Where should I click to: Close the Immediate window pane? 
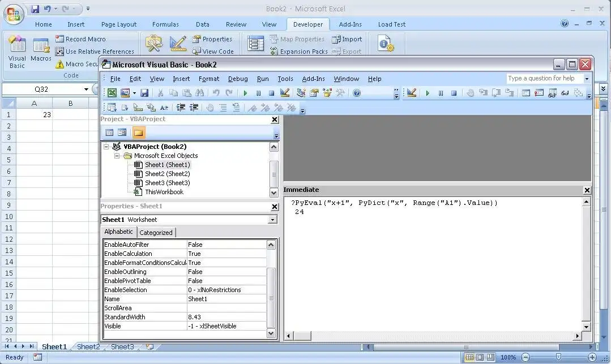(587, 190)
